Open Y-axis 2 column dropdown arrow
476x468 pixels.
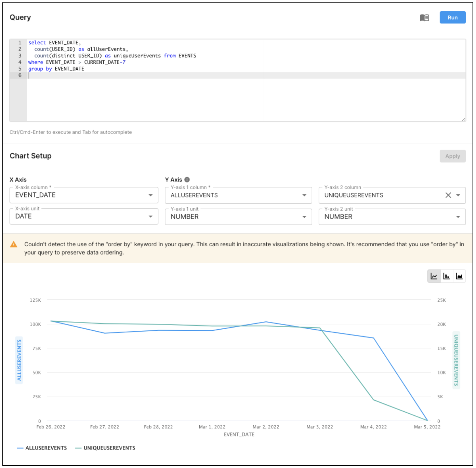tap(458, 195)
